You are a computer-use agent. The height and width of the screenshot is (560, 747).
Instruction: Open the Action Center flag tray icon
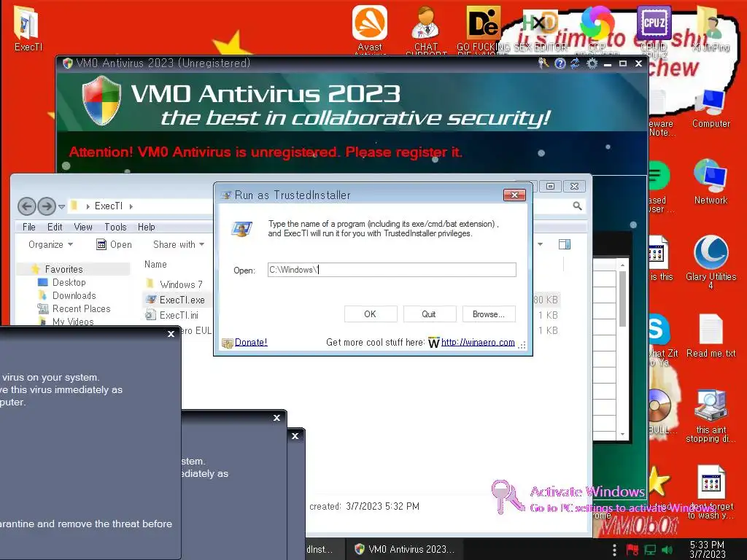tap(632, 550)
